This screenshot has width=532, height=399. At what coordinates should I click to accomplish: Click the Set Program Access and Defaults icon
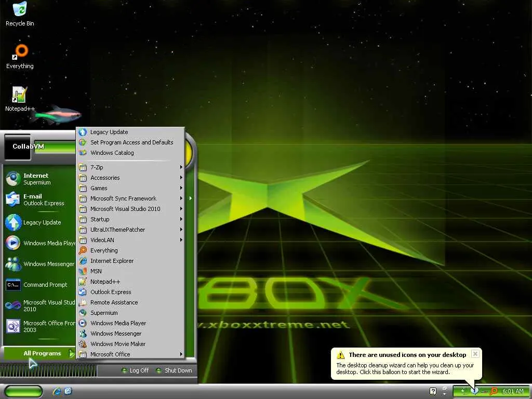(x=83, y=142)
